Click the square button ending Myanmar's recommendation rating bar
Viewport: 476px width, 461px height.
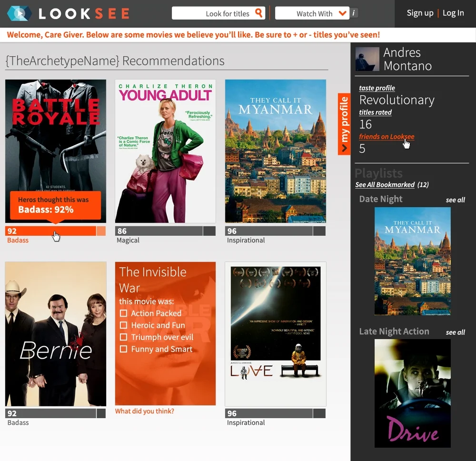pyautogui.click(x=319, y=231)
